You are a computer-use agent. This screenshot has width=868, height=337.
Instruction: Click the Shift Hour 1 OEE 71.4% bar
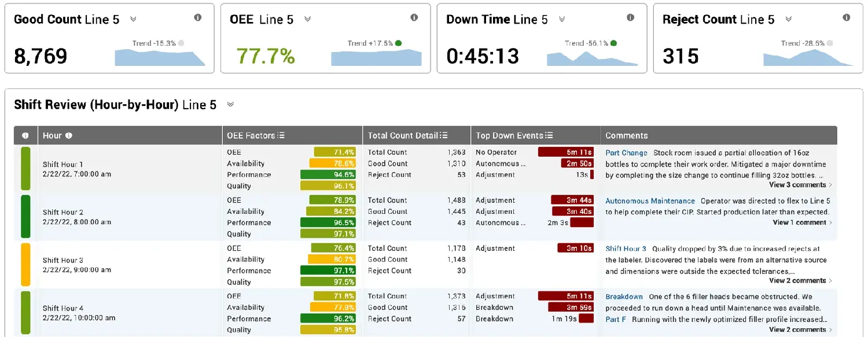point(335,152)
